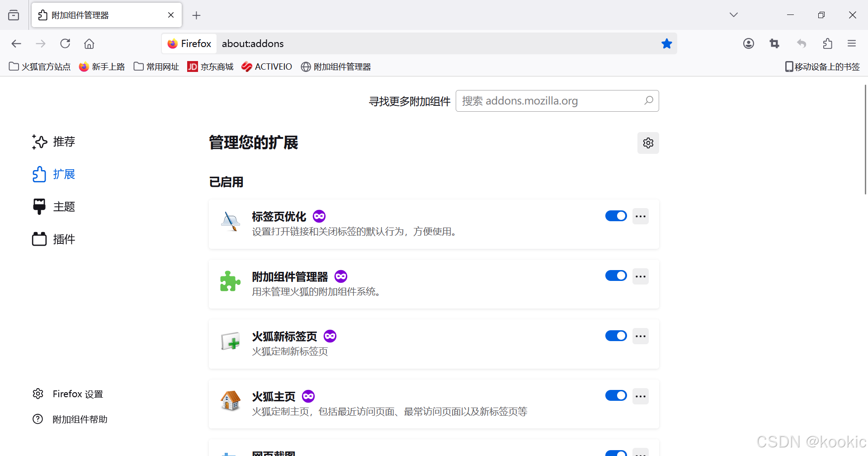Open the 火狐新标签页 extension title

coord(284,337)
